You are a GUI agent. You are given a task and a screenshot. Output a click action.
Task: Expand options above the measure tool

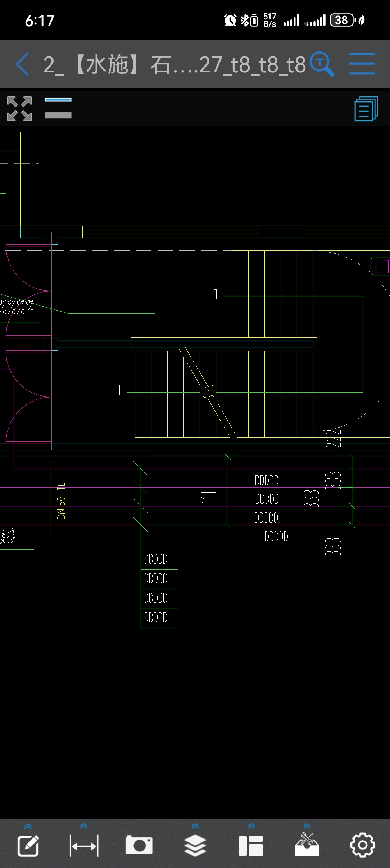point(84,826)
